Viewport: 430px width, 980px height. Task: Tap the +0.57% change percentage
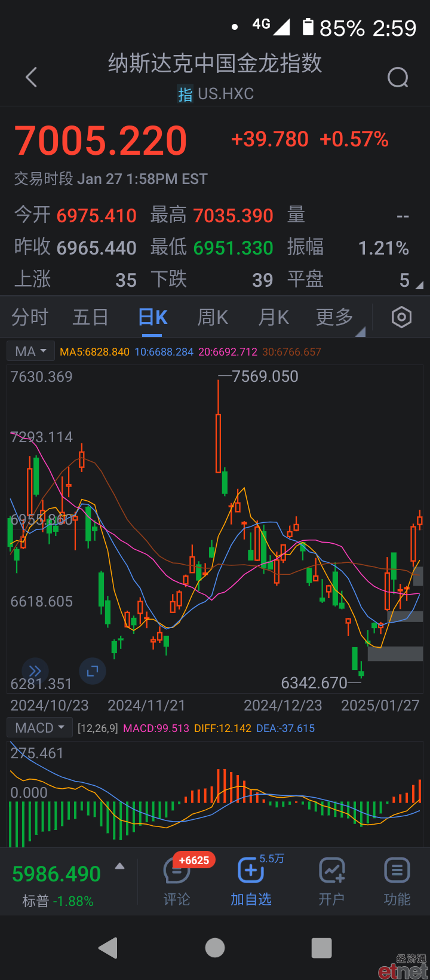[354, 139]
